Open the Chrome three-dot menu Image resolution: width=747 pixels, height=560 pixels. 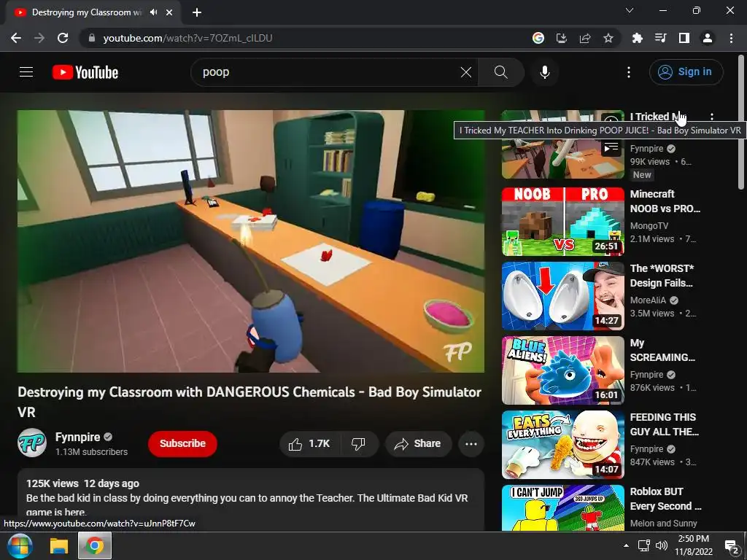coord(731,38)
